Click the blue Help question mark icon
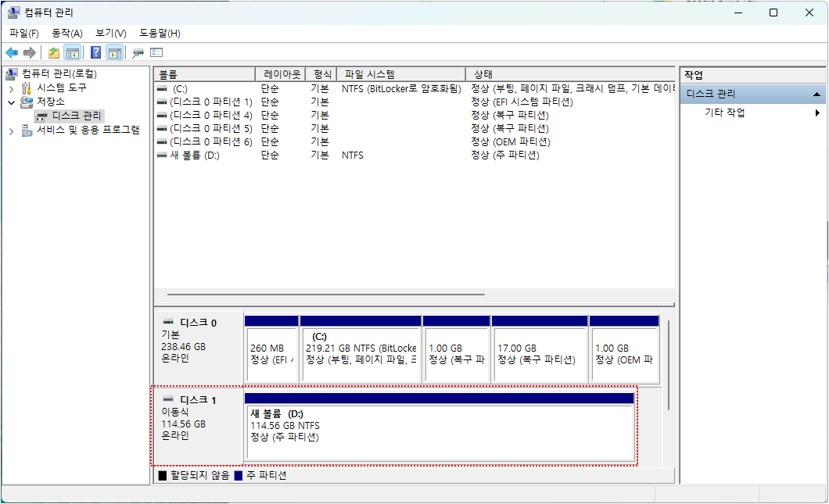829x504 pixels. click(x=95, y=53)
